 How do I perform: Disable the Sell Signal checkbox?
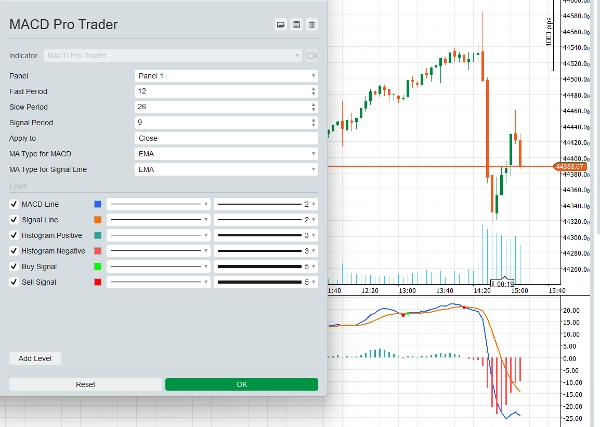(x=14, y=282)
